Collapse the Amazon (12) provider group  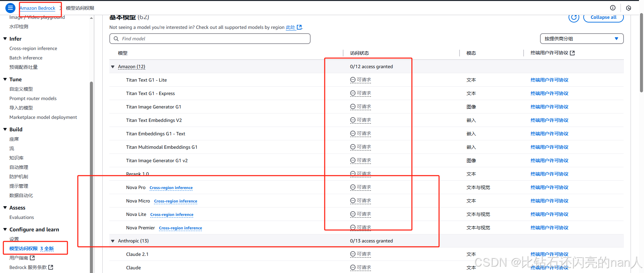(113, 67)
